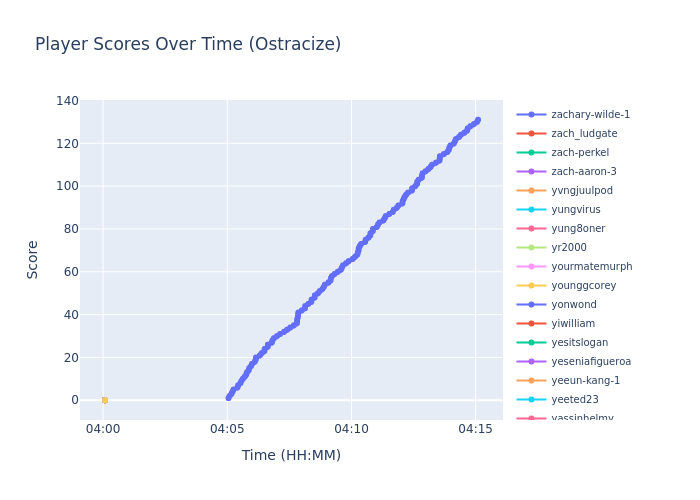Click the yungvirus cyan legend marker

click(531, 210)
